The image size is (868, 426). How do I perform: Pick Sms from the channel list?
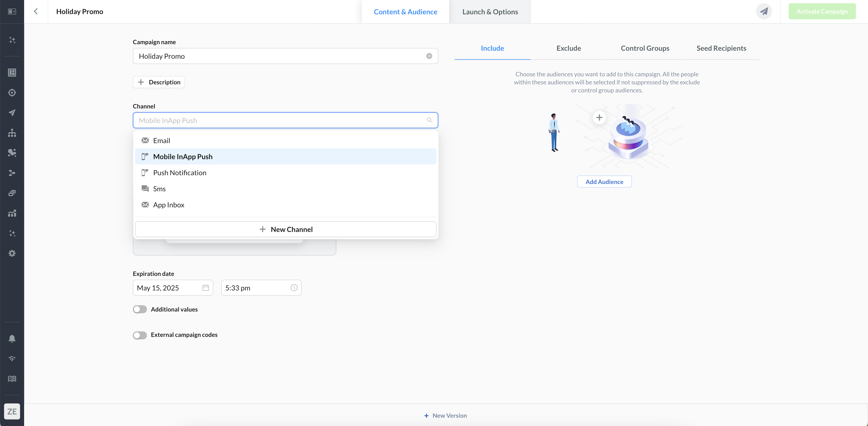pyautogui.click(x=159, y=189)
